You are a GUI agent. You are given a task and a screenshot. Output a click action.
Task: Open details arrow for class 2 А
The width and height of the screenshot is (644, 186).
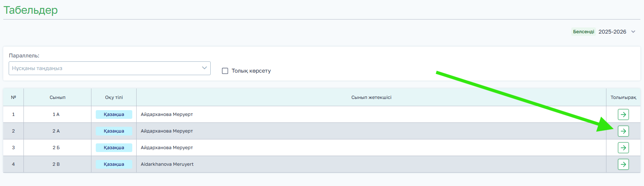[x=623, y=131]
